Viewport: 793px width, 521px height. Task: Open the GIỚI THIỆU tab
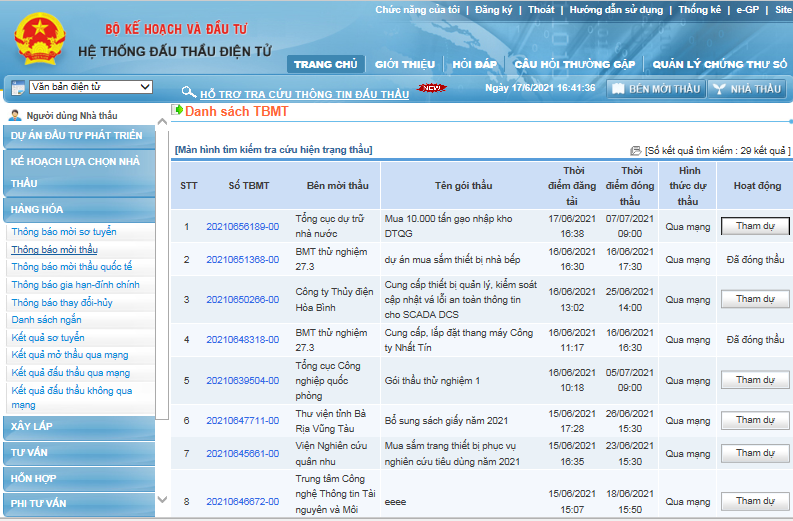coord(405,64)
